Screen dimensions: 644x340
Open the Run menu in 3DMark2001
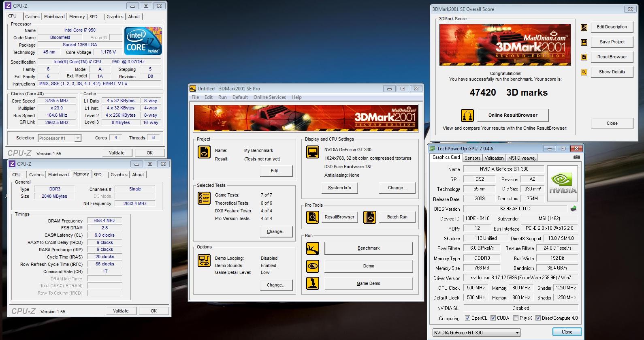tap(222, 97)
